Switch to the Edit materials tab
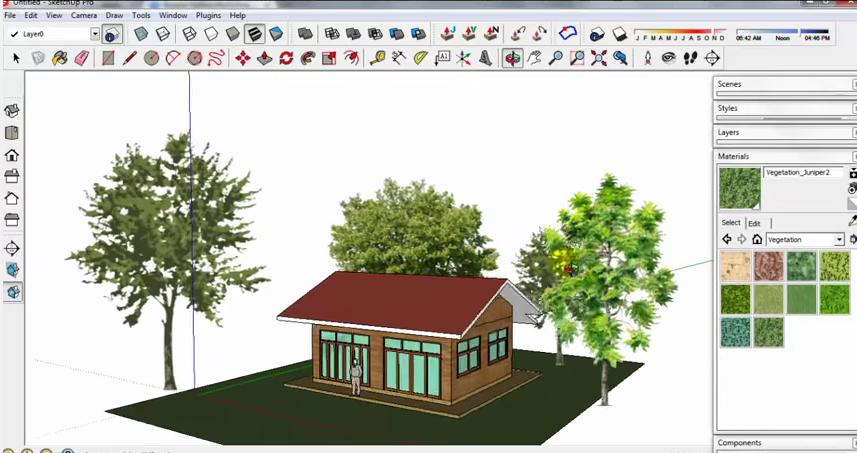Image resolution: width=857 pixels, height=453 pixels. (754, 223)
